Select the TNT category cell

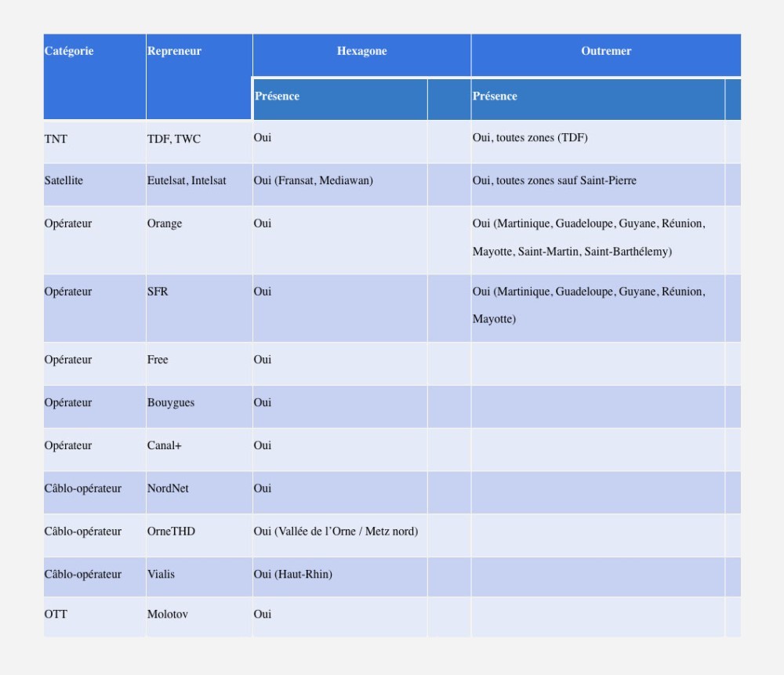click(56, 140)
